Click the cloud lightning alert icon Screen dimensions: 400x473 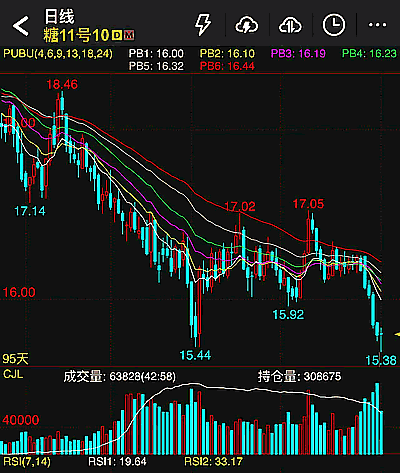[x=247, y=25]
